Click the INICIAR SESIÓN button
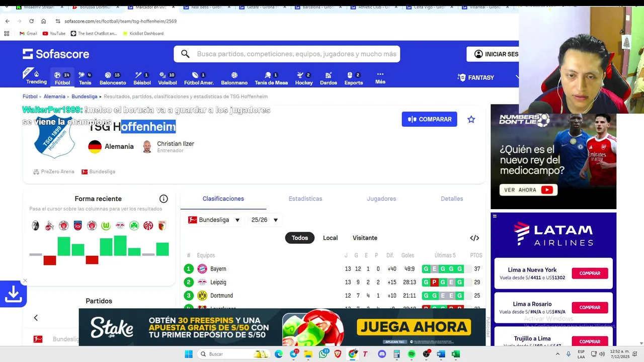 [x=493, y=54]
